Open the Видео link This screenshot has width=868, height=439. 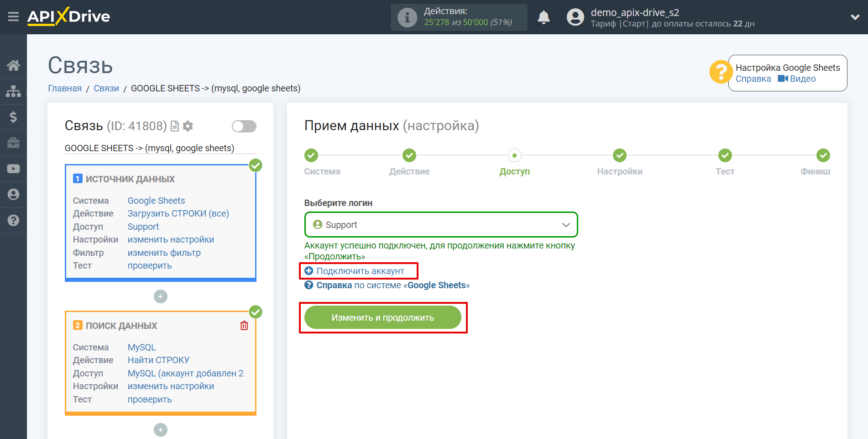click(797, 79)
